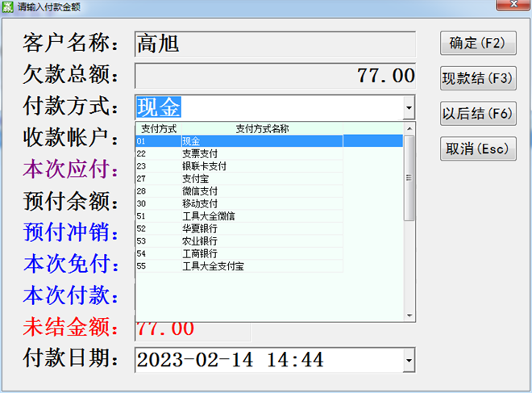Click code 55 in the payment list
The width and height of the screenshot is (532, 393).
141,266
